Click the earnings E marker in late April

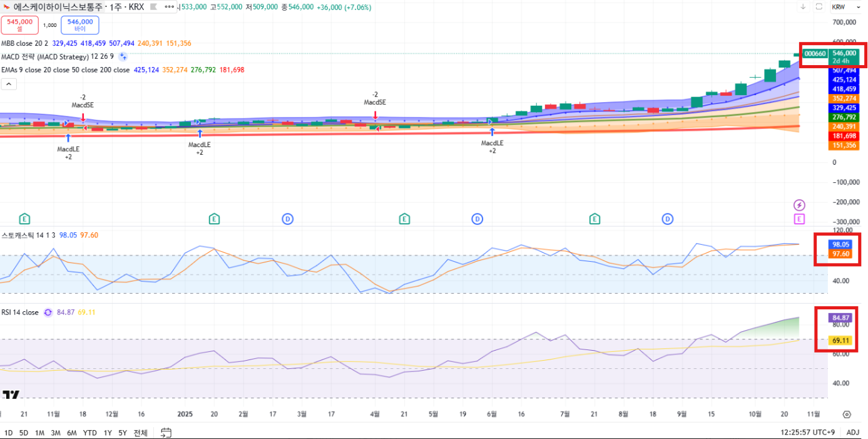point(404,219)
